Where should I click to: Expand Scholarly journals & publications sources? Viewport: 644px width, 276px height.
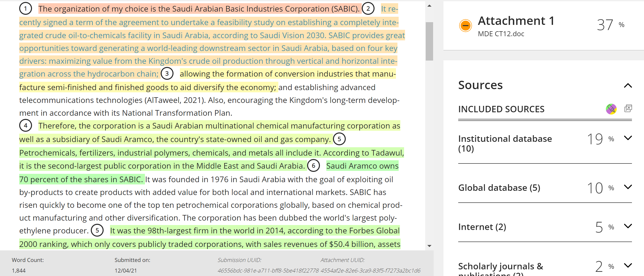pyautogui.click(x=628, y=265)
